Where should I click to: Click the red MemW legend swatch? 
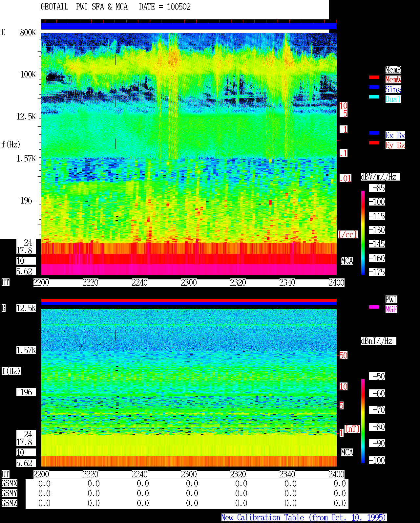(x=374, y=77)
